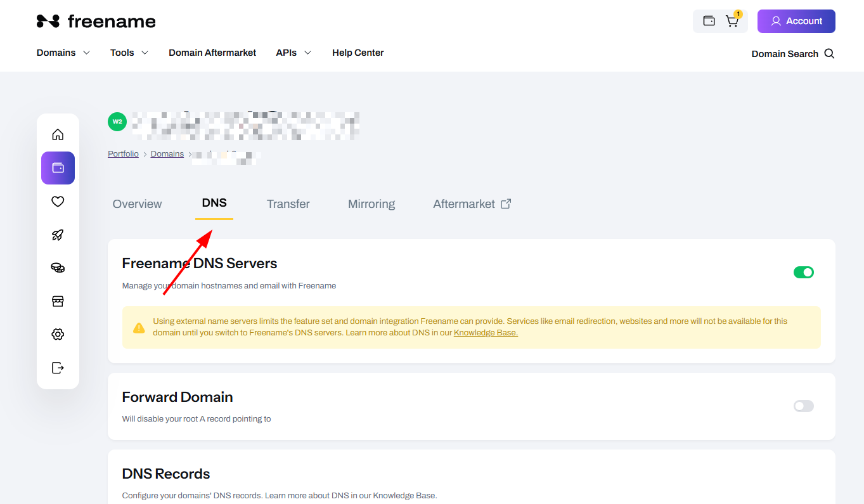Screen dimensions: 864x504
Task: Enable the Forward Domain switch
Action: tap(804, 406)
